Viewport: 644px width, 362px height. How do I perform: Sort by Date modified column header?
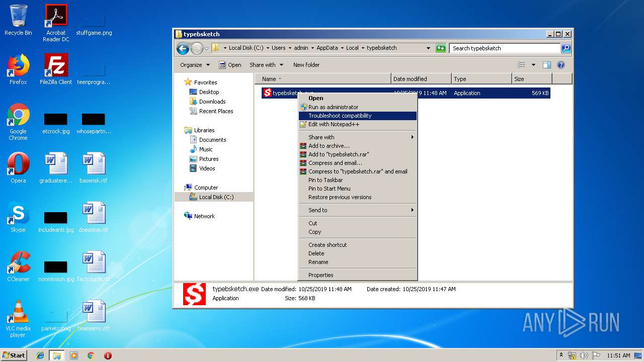click(x=421, y=79)
